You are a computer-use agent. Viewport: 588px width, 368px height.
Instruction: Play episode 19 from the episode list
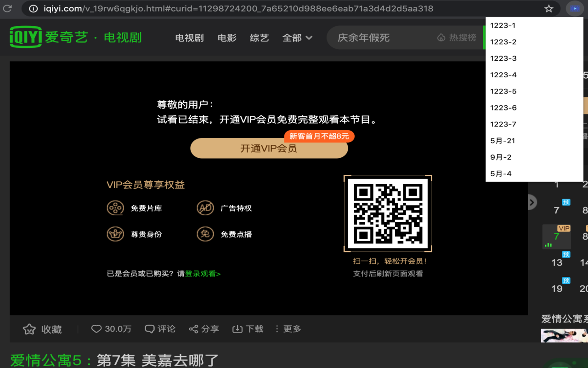pos(557,288)
